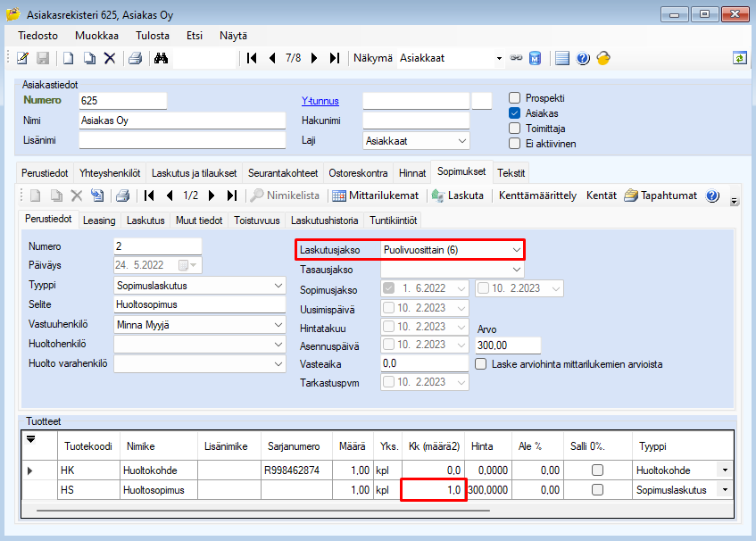This screenshot has height=541, width=756.
Task: Print contract with Sopimukset toolbar printer icon
Action: click(x=123, y=196)
